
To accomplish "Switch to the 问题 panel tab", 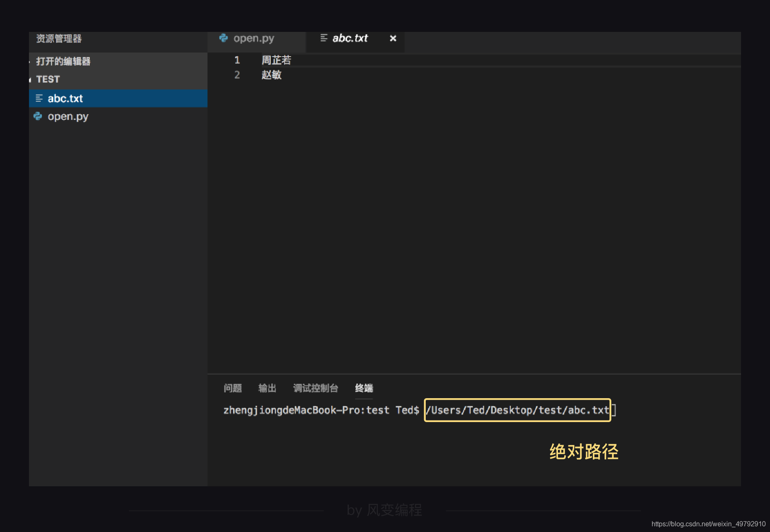I will pyautogui.click(x=233, y=388).
